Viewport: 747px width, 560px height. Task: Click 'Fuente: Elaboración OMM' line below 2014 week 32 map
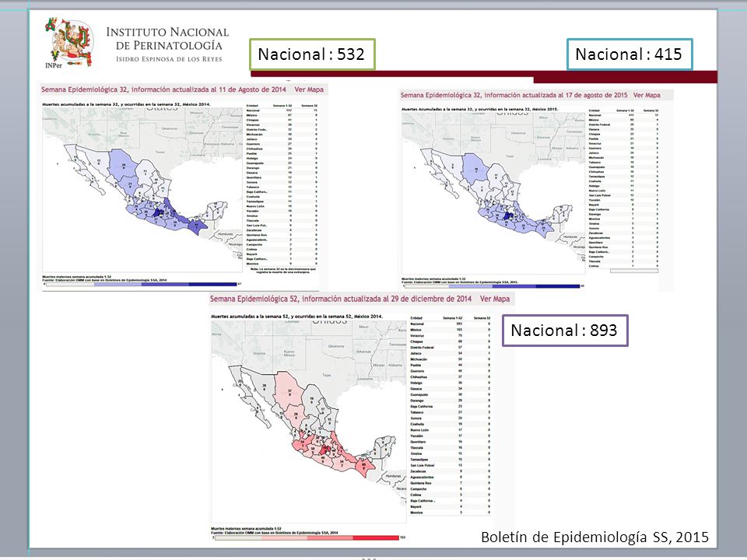[x=105, y=280]
